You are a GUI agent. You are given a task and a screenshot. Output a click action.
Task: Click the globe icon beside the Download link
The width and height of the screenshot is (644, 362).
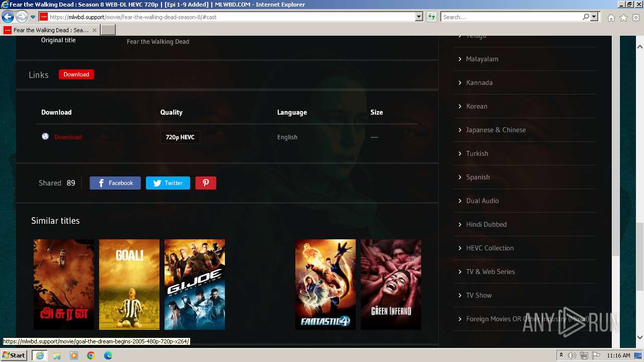[45, 136]
